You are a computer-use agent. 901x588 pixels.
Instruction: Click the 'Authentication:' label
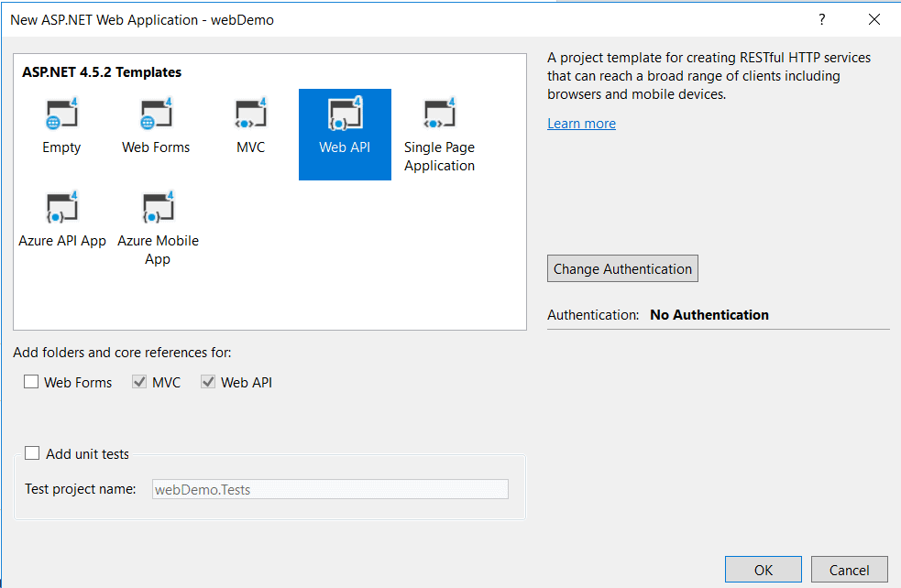coord(593,315)
